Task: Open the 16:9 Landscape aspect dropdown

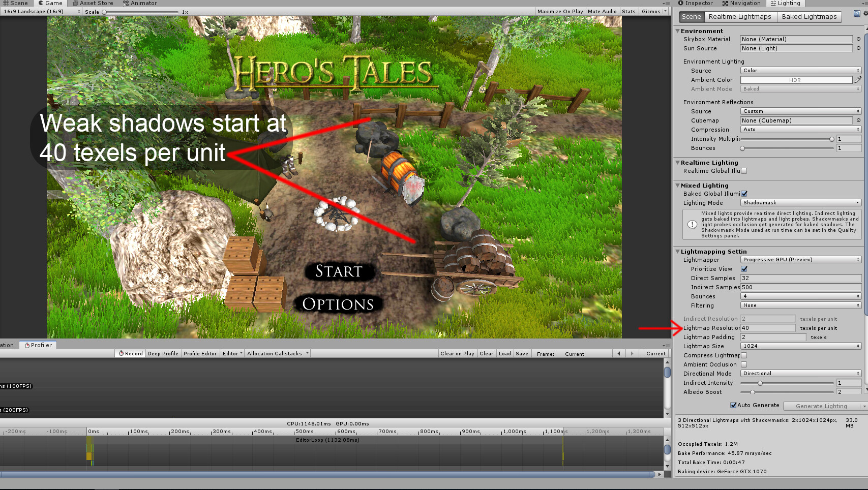Action: pyautogui.click(x=42, y=11)
